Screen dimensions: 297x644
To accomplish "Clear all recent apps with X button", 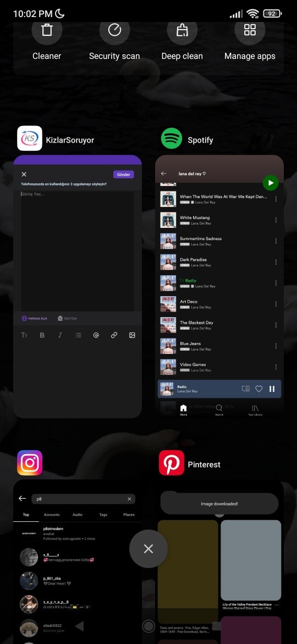I will point(148,549).
